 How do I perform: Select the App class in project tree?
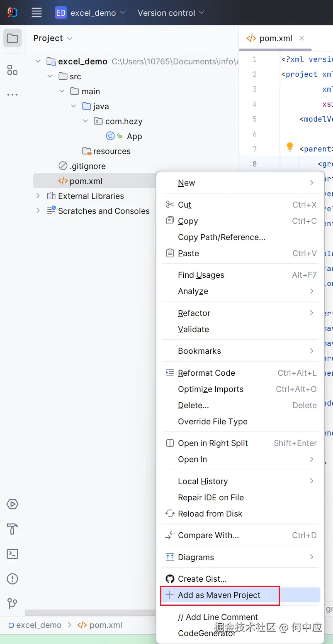click(x=134, y=136)
